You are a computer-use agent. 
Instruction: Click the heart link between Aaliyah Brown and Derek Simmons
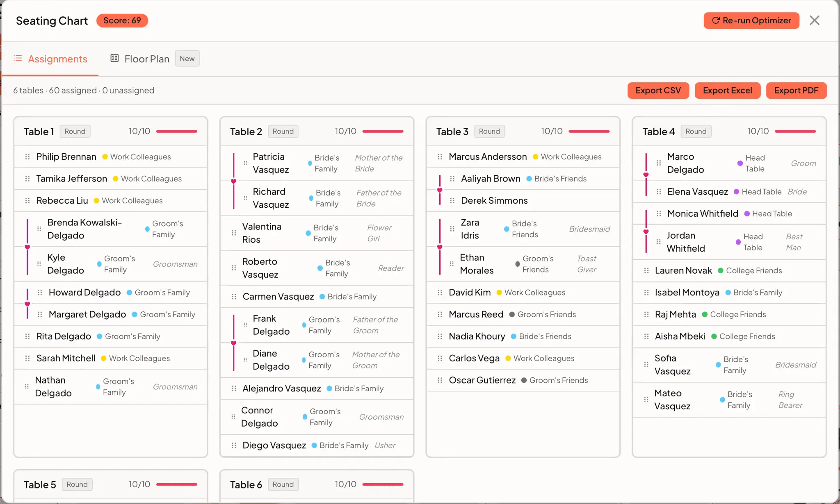440,190
